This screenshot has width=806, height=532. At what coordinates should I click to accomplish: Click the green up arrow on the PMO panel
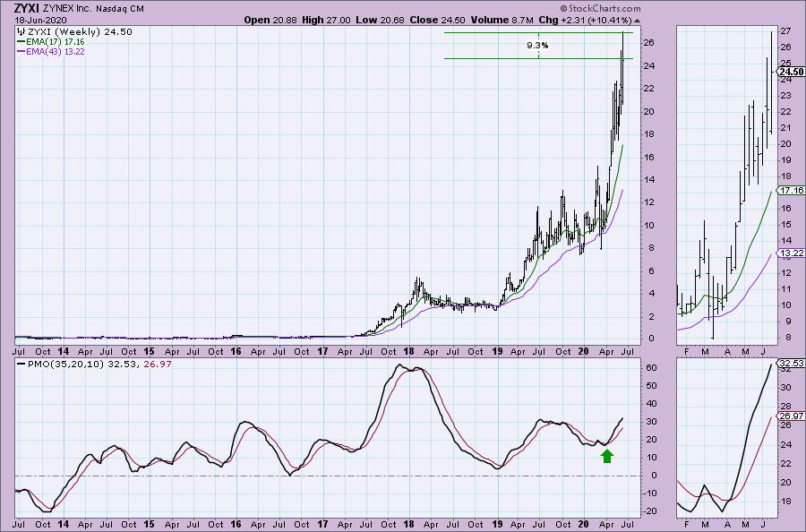(x=607, y=455)
